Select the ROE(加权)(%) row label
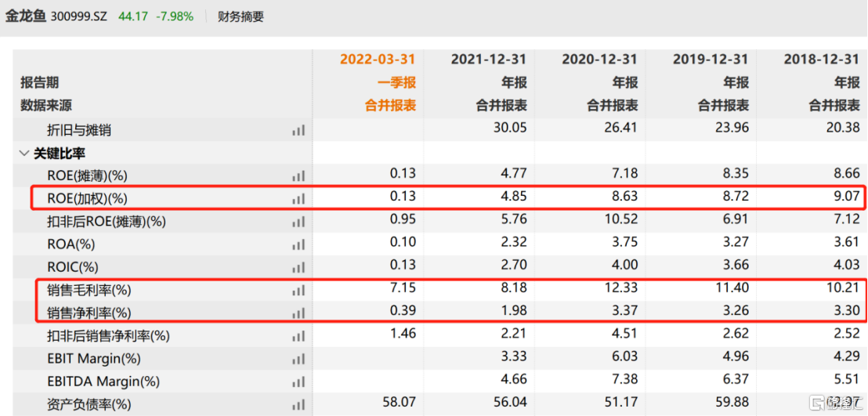 (88, 199)
